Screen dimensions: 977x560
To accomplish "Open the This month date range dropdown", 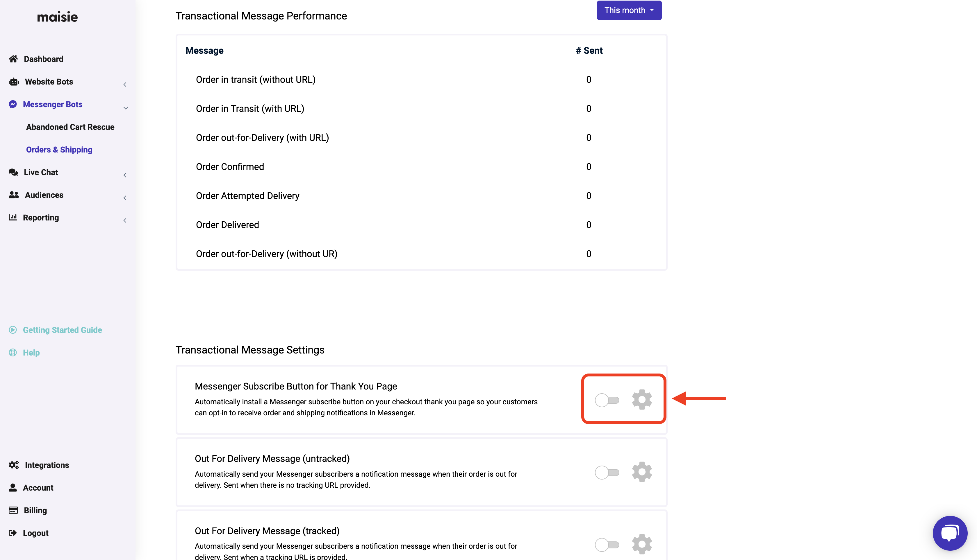I will pos(629,10).
